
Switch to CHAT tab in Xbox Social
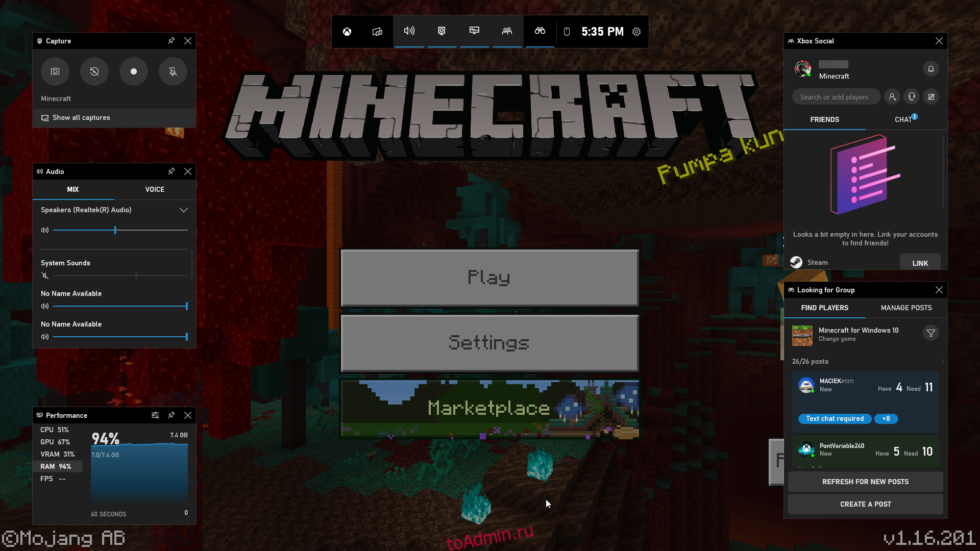coord(904,120)
